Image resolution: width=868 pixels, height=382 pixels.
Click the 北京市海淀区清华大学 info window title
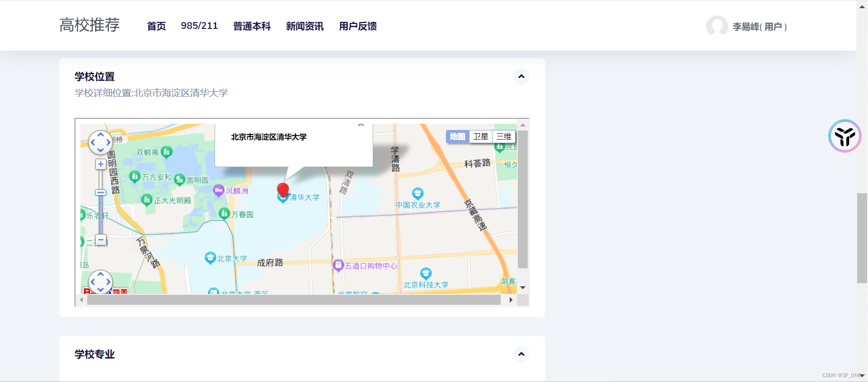[x=269, y=137]
